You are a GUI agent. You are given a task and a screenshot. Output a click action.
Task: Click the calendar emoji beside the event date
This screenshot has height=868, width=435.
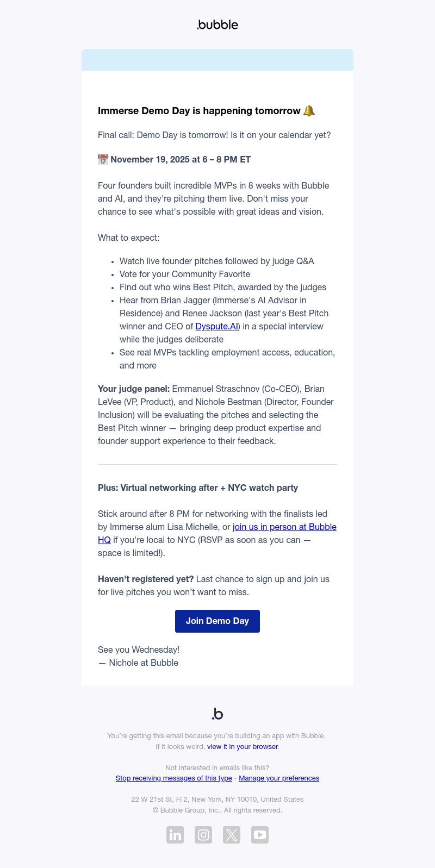click(x=103, y=159)
